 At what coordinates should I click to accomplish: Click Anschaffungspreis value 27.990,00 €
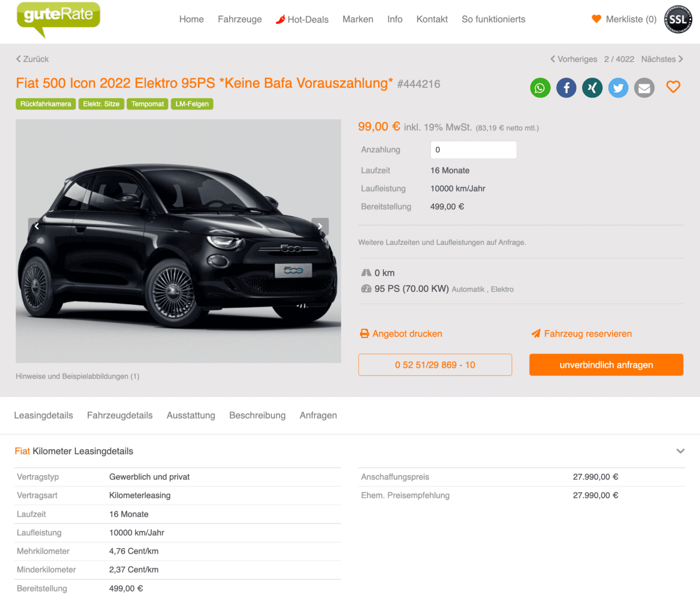[x=595, y=477]
